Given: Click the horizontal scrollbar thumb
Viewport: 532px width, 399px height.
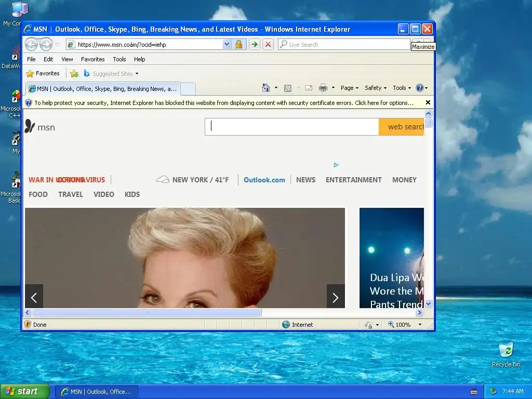Looking at the screenshot, I should pos(147,312).
